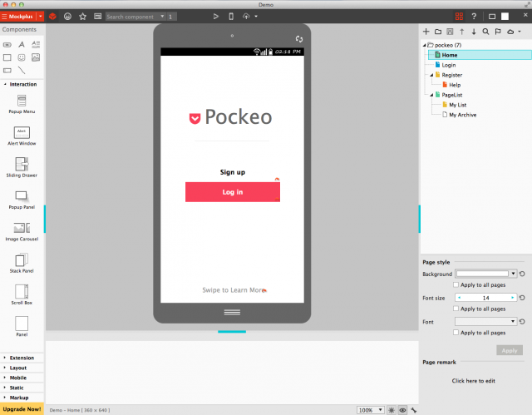Select the Login page in project tree
Viewport: 532px width, 415px height.
click(448, 65)
